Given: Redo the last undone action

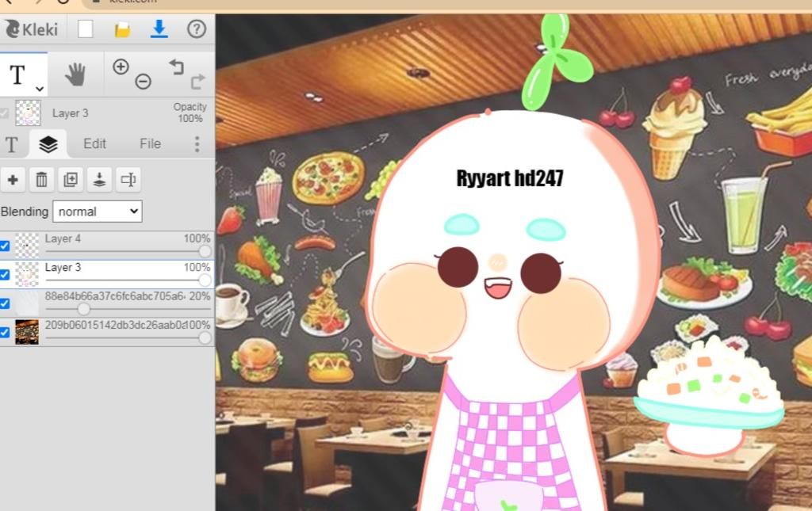Looking at the screenshot, I should [x=198, y=82].
